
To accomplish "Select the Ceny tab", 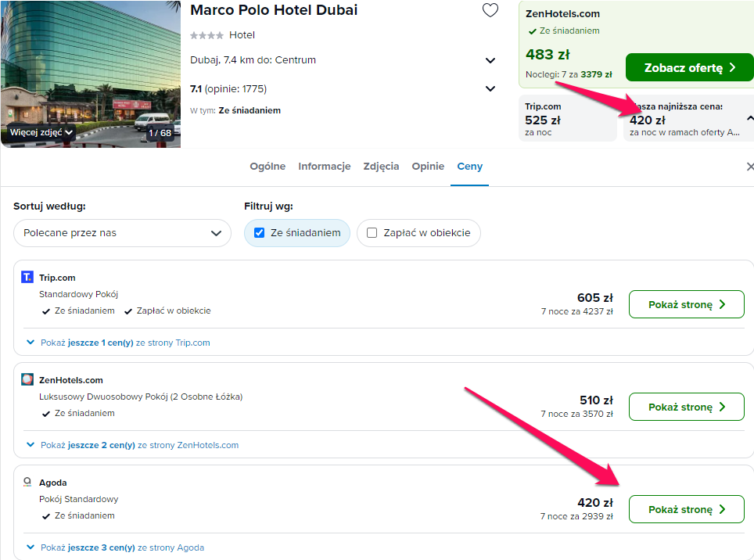I will coord(469,167).
